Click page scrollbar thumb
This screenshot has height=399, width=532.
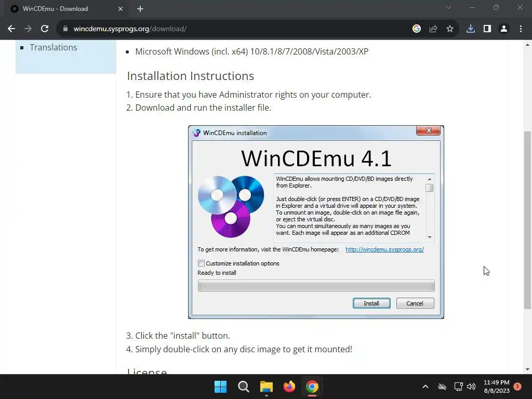527,220
